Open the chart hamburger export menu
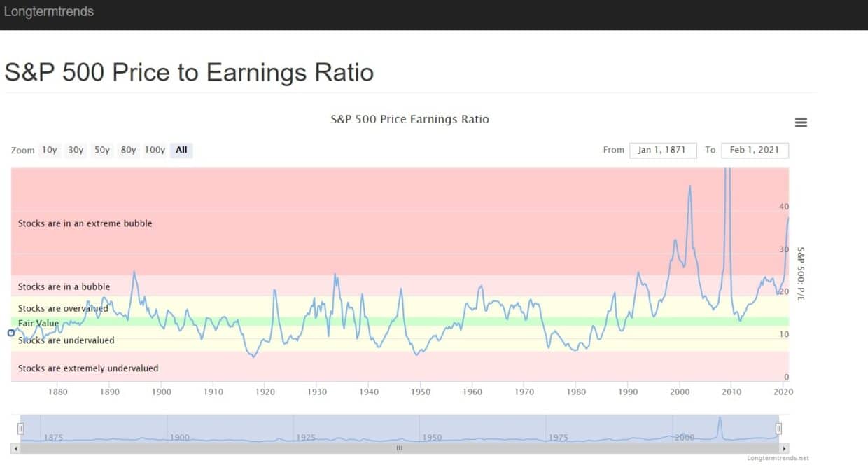868x470 pixels. pos(801,123)
